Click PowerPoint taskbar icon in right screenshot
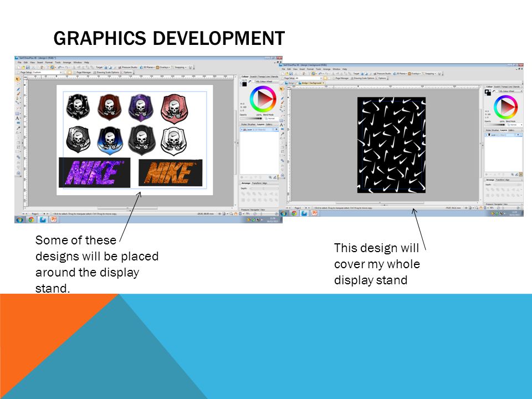The image size is (532, 399). coord(315,213)
